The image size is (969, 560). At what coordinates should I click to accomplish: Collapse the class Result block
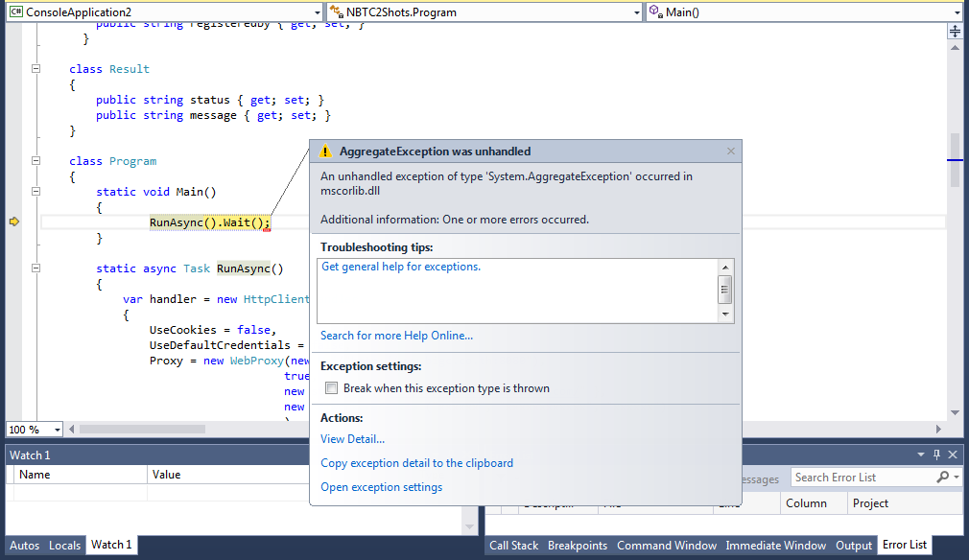coord(35,68)
